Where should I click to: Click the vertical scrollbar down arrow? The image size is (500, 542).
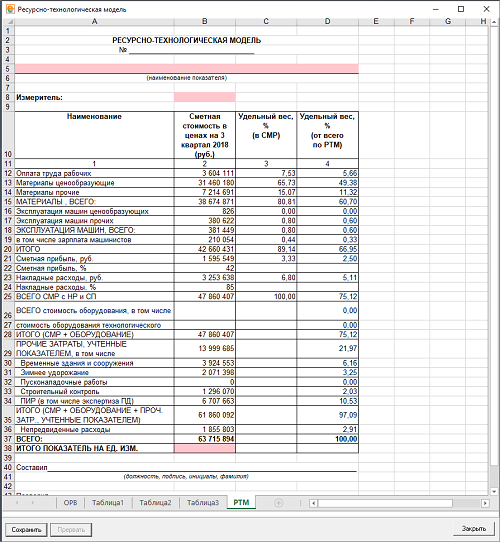click(493, 491)
